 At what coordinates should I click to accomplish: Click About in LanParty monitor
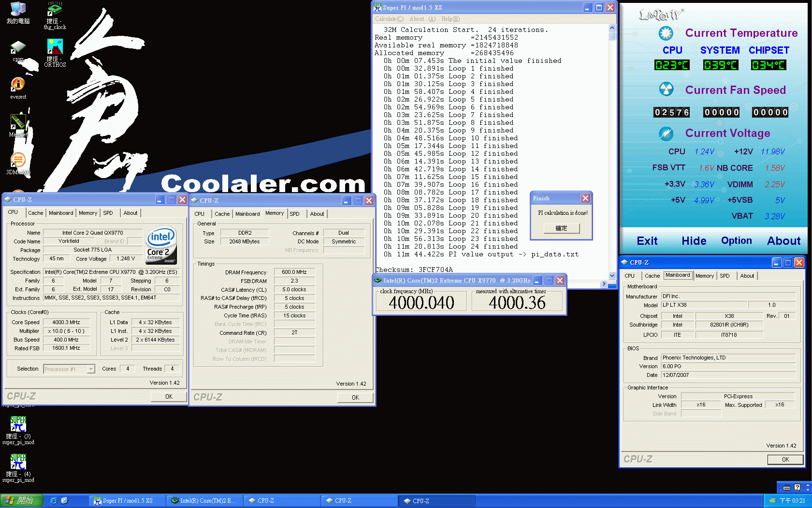point(783,241)
